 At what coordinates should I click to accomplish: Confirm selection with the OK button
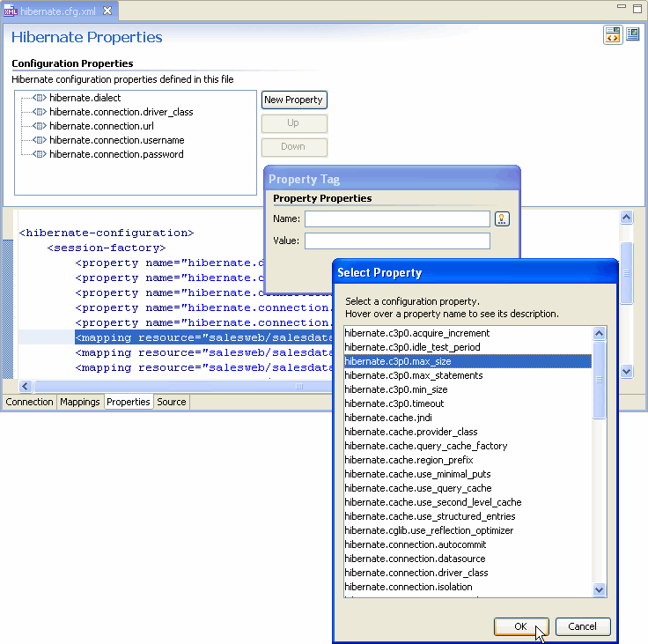tap(521, 626)
